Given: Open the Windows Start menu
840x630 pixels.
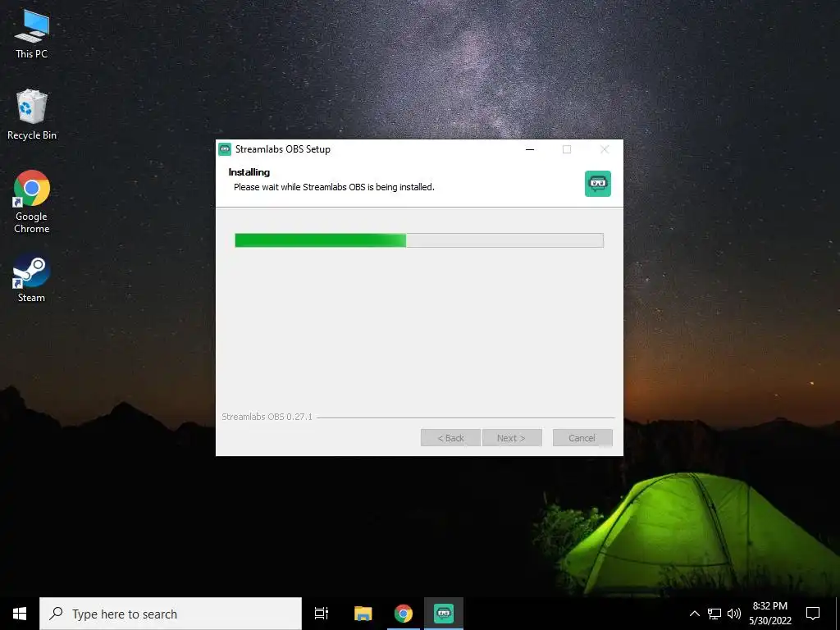Looking at the screenshot, I should point(20,614).
